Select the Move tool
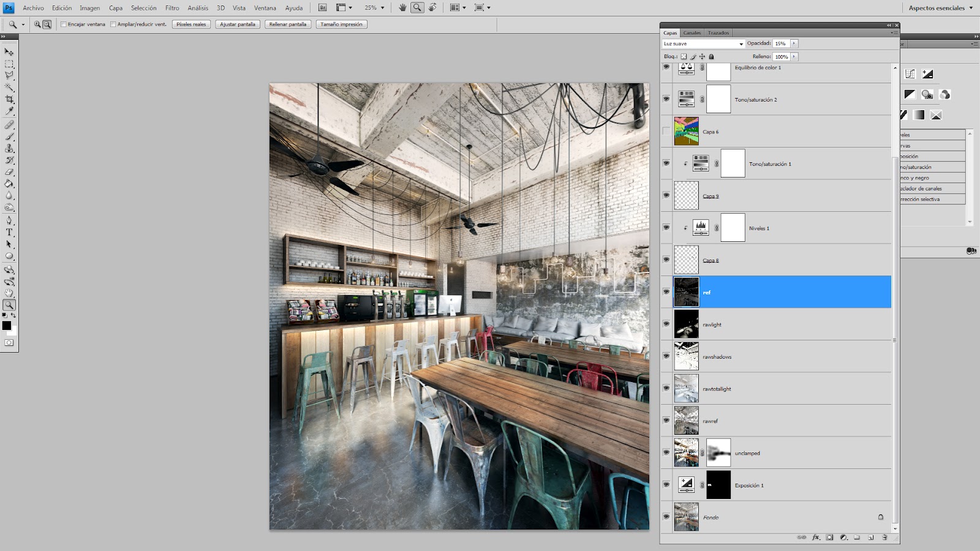The image size is (980, 551). pyautogui.click(x=9, y=52)
